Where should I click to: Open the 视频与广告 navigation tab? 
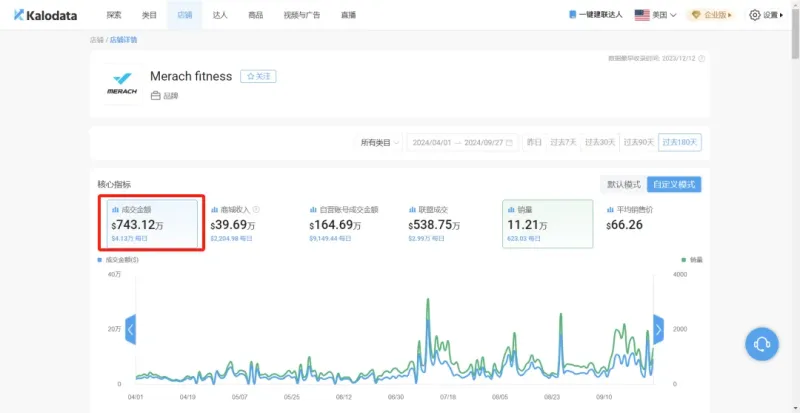click(301, 15)
